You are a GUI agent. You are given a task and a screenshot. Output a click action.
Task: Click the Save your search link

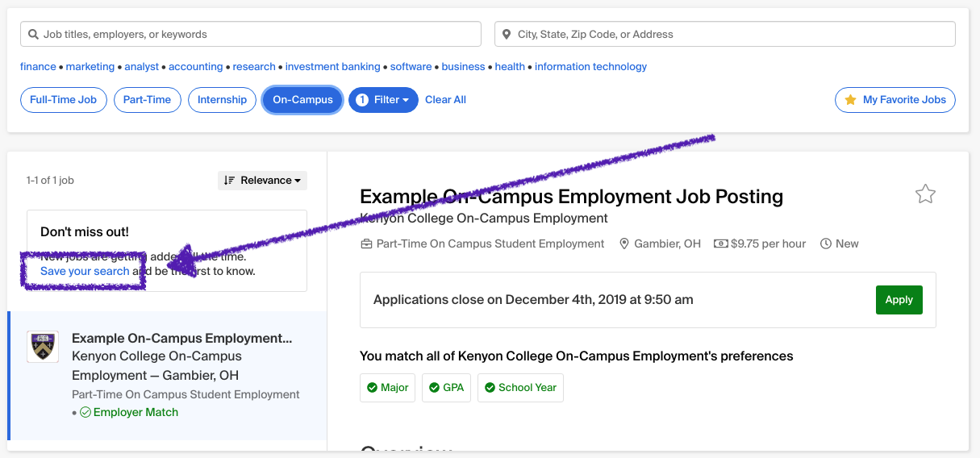pos(85,272)
